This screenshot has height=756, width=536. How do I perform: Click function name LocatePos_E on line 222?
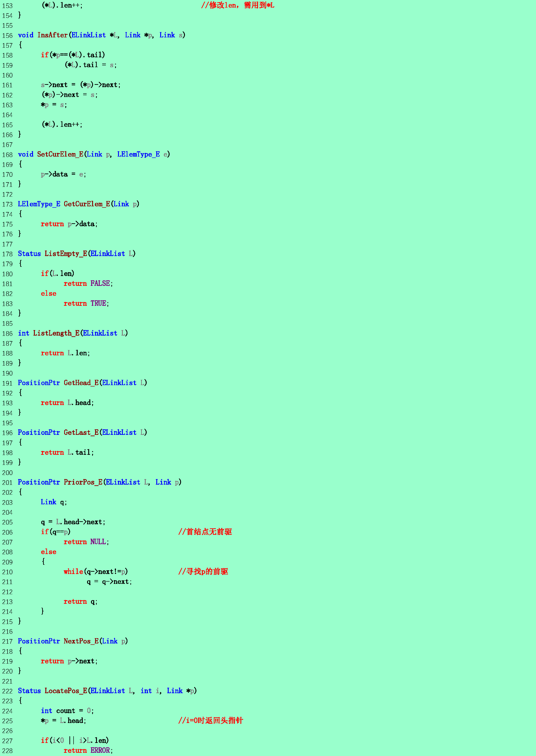pyautogui.click(x=66, y=691)
